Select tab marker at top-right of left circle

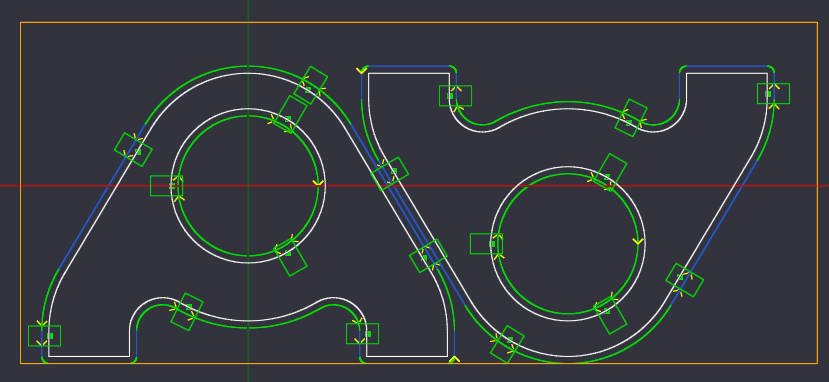tap(289, 115)
